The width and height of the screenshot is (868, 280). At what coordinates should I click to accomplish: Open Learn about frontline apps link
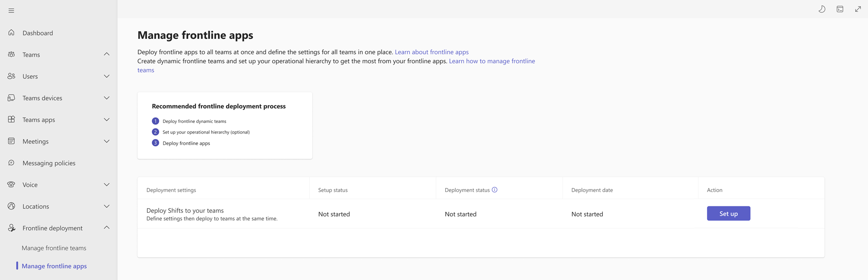pos(431,52)
